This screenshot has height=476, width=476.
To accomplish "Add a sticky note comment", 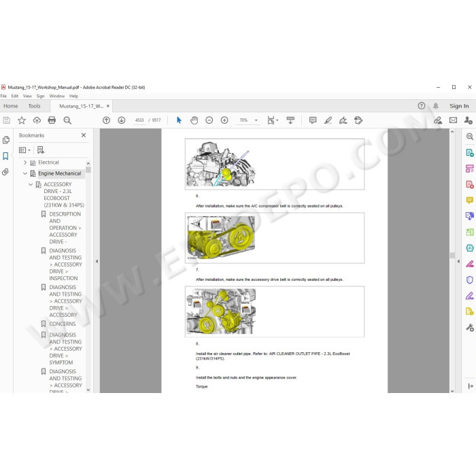I will click(313, 120).
